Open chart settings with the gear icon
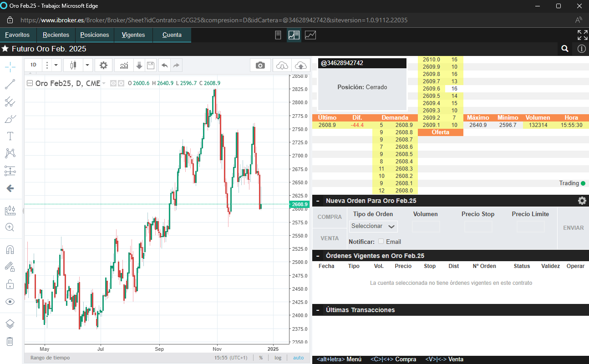The width and height of the screenshot is (589, 364). [103, 65]
